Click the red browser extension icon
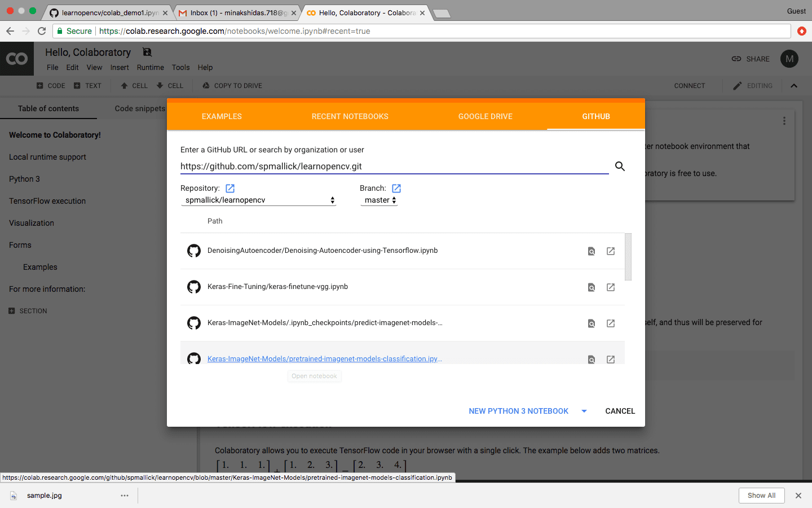Screen dimensions: 812x508 (x=802, y=31)
